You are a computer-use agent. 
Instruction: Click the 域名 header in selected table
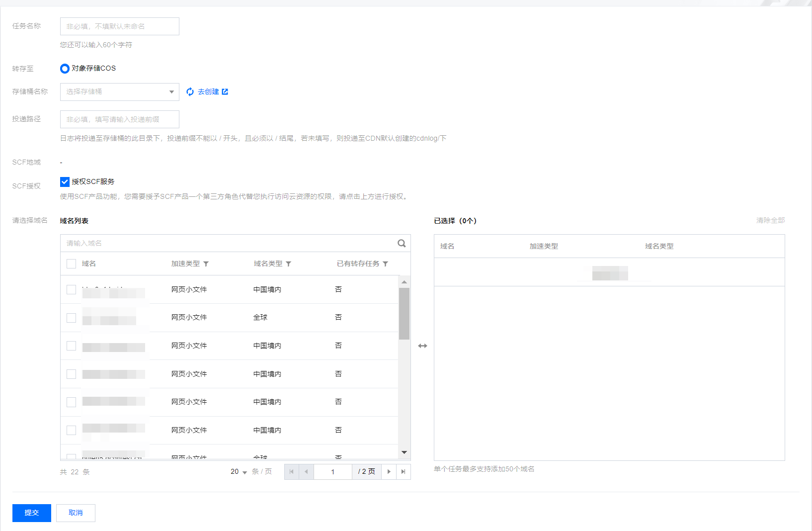point(447,246)
